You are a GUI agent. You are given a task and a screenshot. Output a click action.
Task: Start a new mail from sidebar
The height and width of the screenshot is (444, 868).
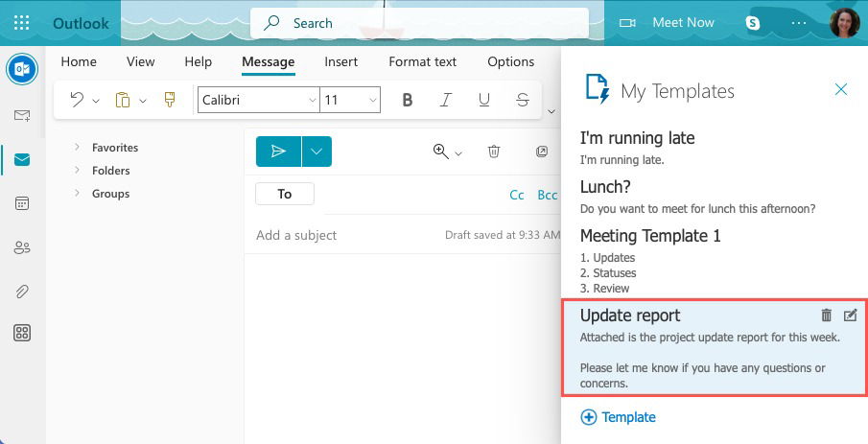coord(22,115)
